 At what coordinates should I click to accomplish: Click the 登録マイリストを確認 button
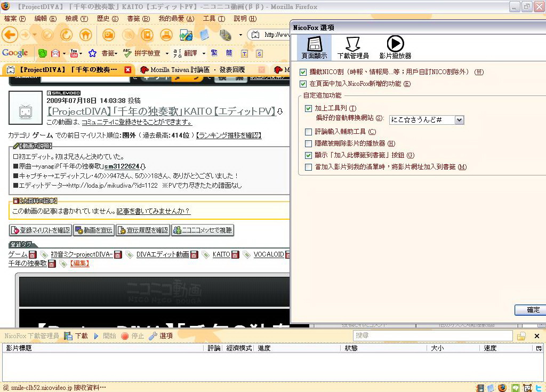pyautogui.click(x=41, y=230)
